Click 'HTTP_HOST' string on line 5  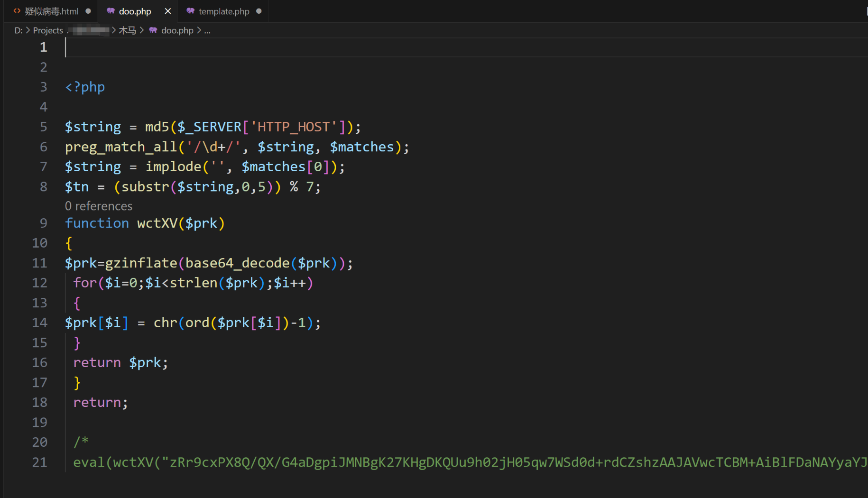coord(294,127)
